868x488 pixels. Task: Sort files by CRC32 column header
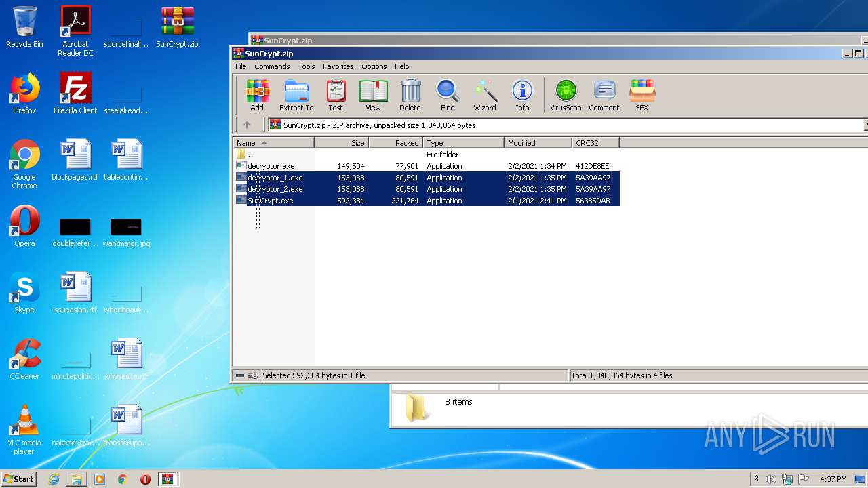tap(595, 143)
